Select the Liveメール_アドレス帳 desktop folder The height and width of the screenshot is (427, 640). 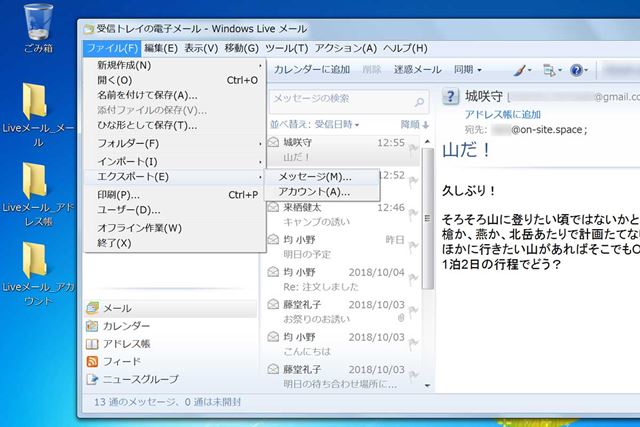pos(38,194)
